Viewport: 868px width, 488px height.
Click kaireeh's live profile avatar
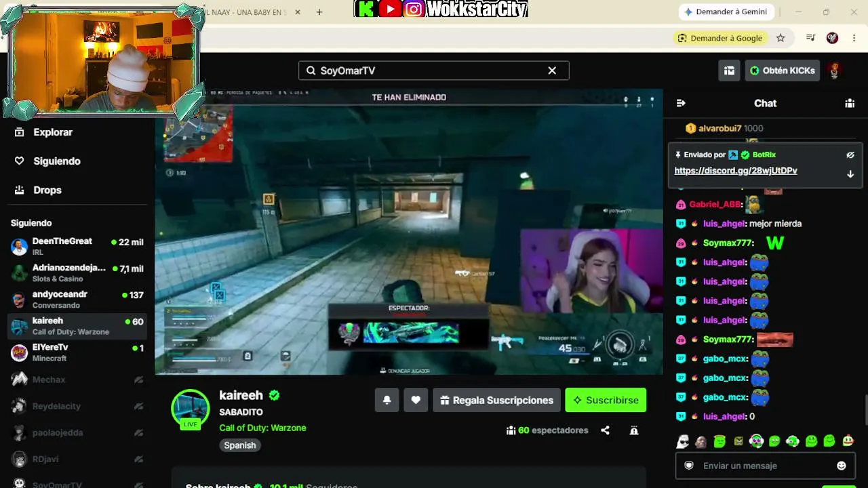click(191, 409)
